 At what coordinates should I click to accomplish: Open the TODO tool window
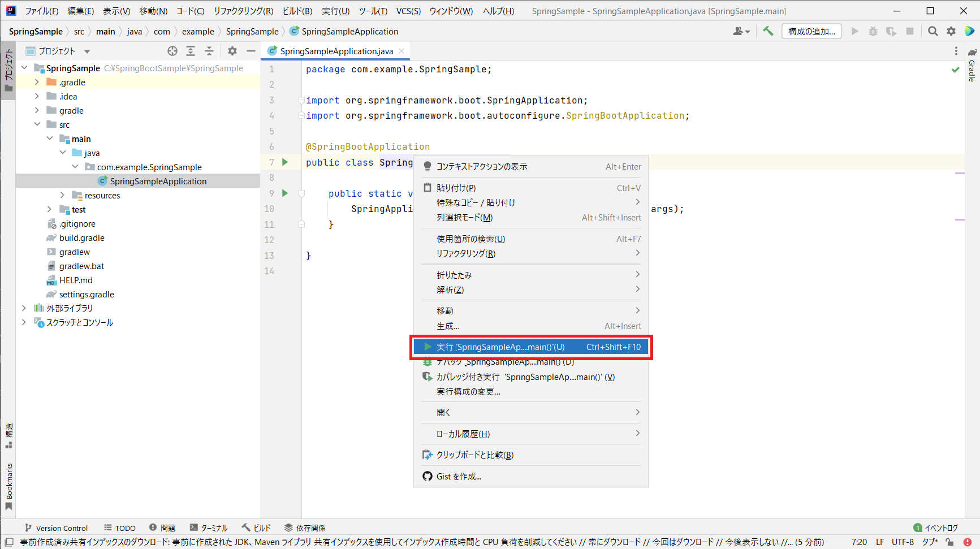(119, 528)
